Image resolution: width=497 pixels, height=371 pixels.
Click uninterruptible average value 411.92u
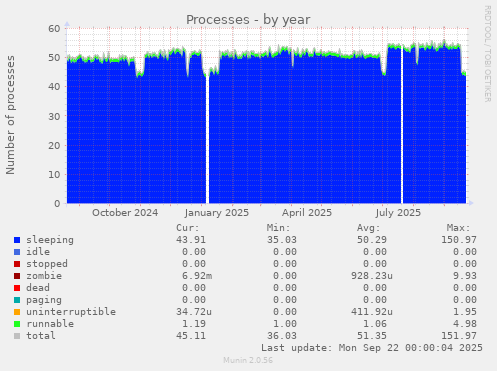pos(372,312)
